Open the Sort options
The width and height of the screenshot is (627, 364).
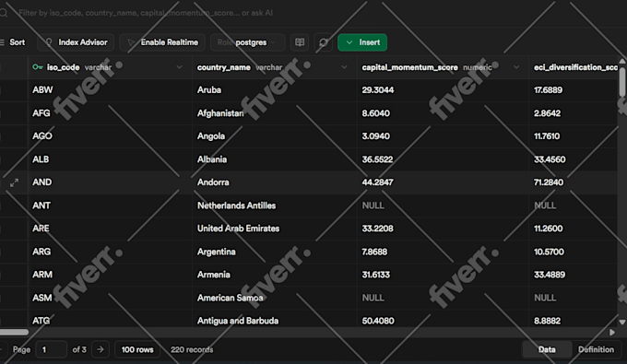[x=13, y=42]
